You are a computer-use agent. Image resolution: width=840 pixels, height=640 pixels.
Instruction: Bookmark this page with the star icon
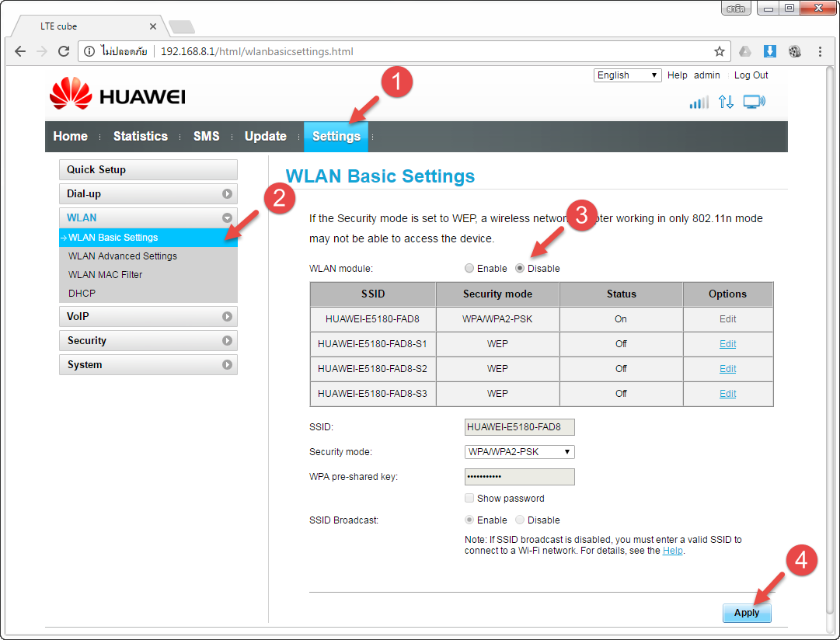click(x=719, y=51)
